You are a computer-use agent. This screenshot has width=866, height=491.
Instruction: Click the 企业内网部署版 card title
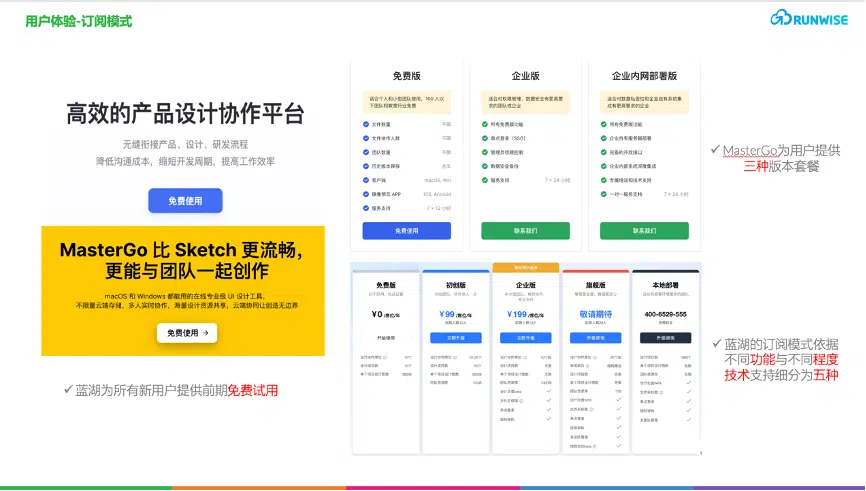click(x=645, y=76)
